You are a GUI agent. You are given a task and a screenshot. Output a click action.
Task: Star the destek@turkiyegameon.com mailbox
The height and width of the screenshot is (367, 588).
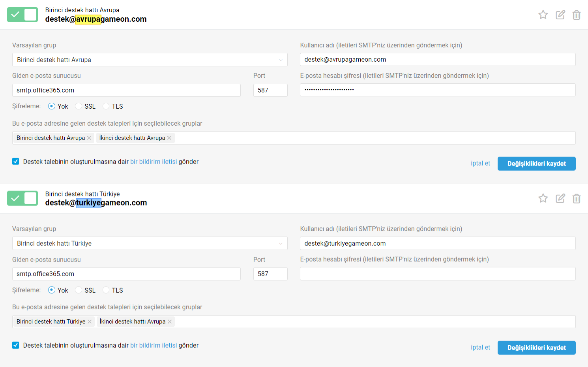click(543, 198)
